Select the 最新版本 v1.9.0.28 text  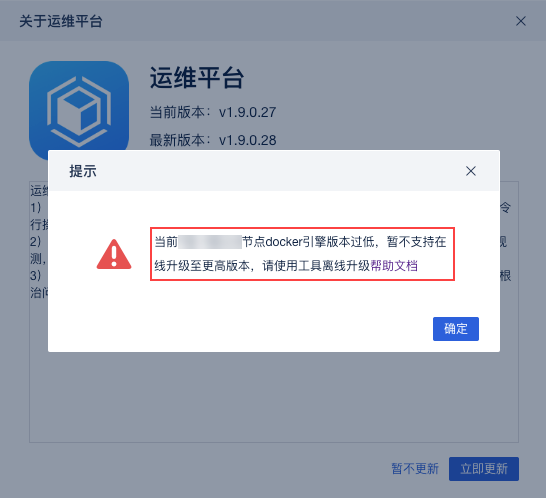(x=213, y=140)
